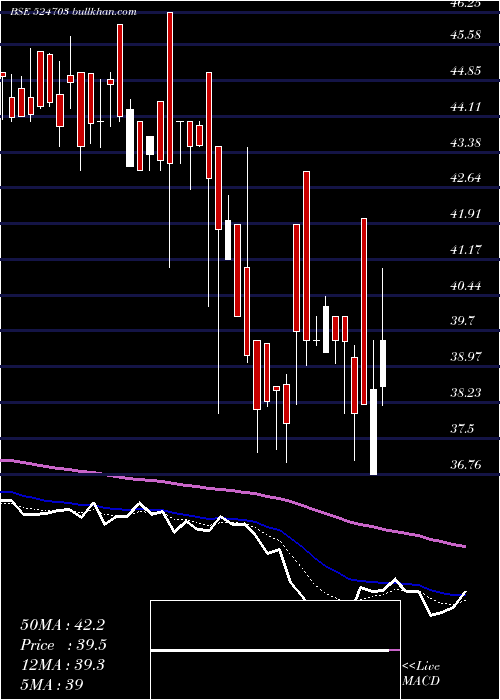This screenshot has height=700, width=500.
Task: Click the last white candlestick on the right
Action: coord(383,363)
